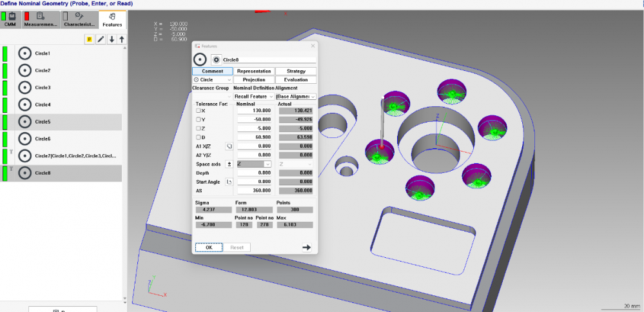This screenshot has height=312, width=644.
Task: Expand the Base Alignment dropdown
Action: pos(296,96)
